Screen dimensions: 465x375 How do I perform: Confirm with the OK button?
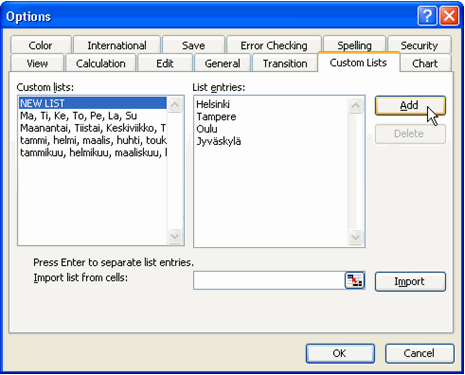[340, 353]
